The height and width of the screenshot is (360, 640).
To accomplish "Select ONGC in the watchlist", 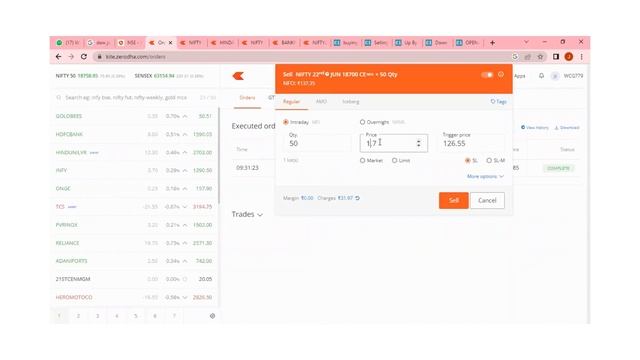I will pos(63,189).
